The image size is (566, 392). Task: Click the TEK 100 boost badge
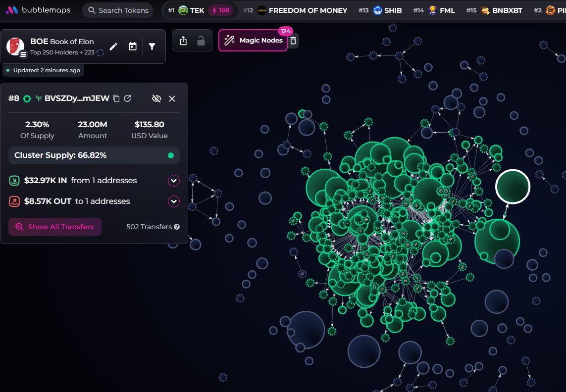(221, 10)
